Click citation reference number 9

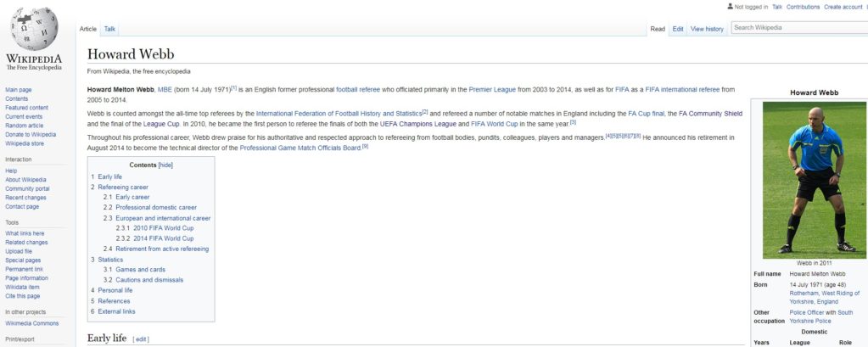coord(365,146)
